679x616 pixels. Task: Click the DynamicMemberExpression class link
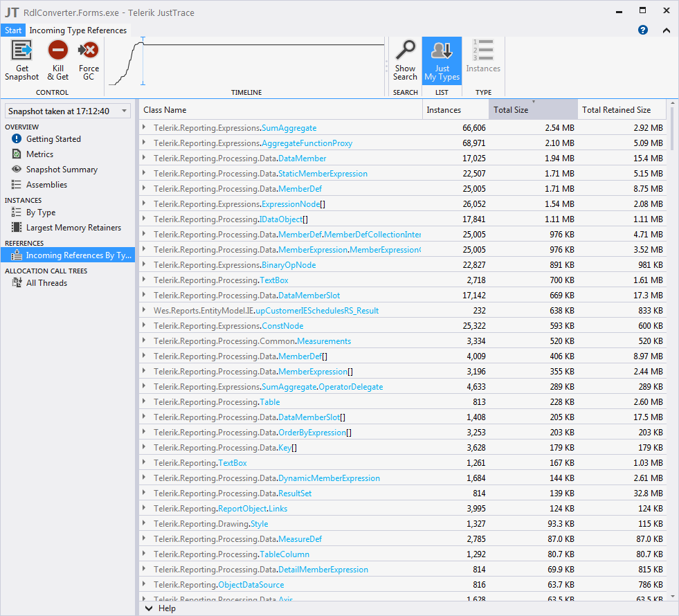pos(329,478)
